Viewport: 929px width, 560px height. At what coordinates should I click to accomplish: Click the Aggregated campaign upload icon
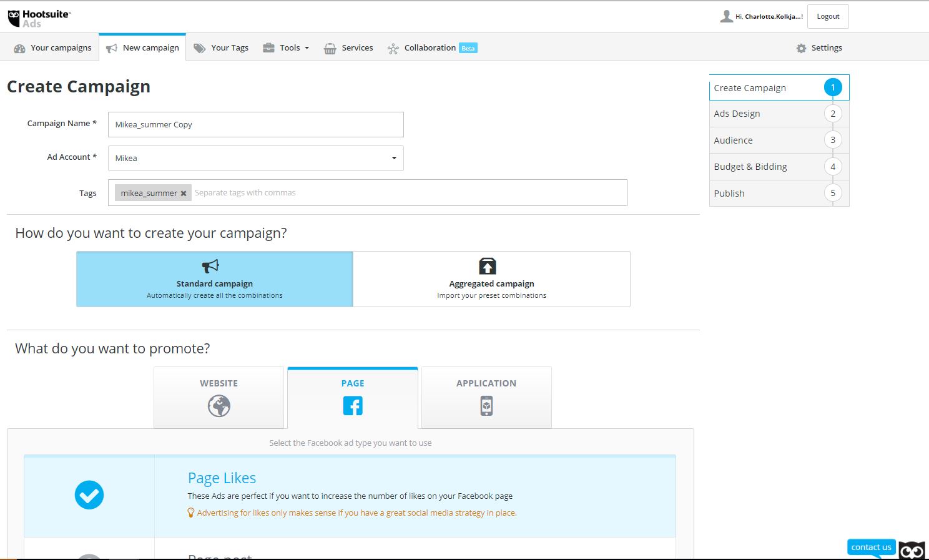[488, 266]
